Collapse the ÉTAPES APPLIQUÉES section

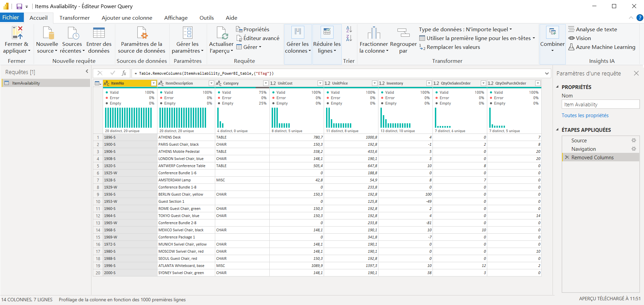tap(557, 130)
